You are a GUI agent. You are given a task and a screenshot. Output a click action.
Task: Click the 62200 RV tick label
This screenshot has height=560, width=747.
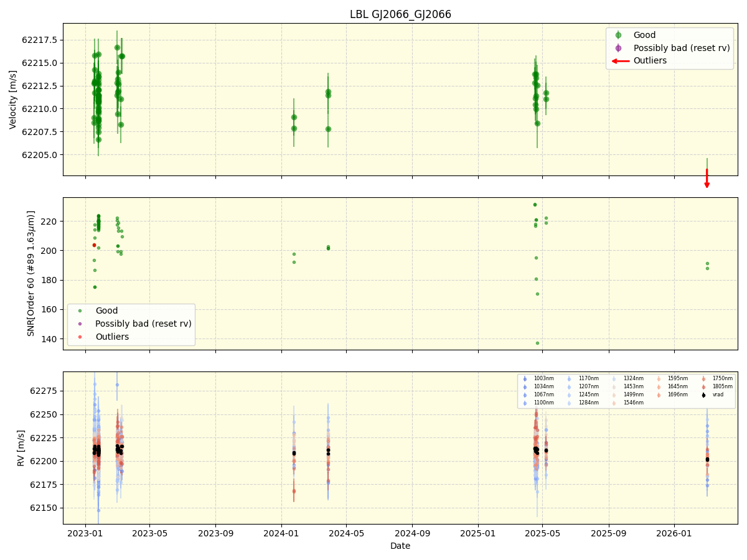[44, 461]
